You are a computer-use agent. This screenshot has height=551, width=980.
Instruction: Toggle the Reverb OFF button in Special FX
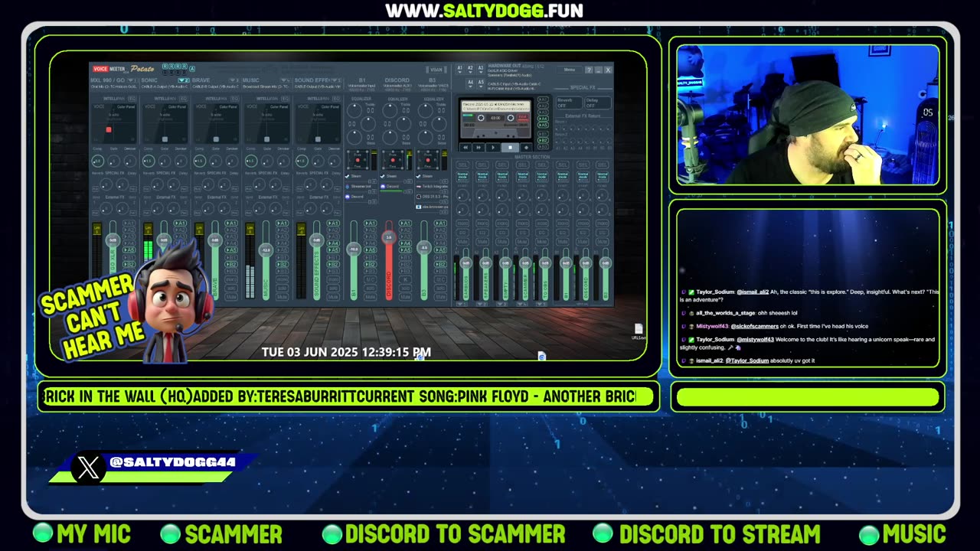(569, 103)
